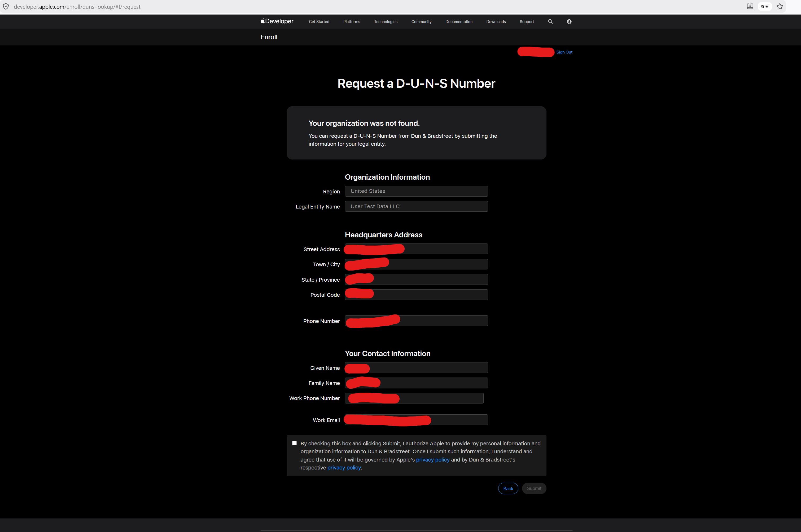Image resolution: width=801 pixels, height=532 pixels.
Task: Click the Legal Entity Name field
Action: tap(416, 206)
